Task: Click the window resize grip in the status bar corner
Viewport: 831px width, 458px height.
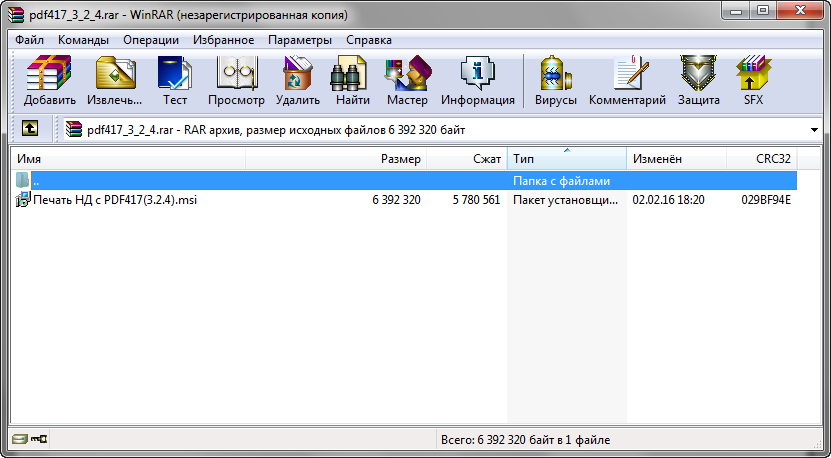Action: point(816,442)
